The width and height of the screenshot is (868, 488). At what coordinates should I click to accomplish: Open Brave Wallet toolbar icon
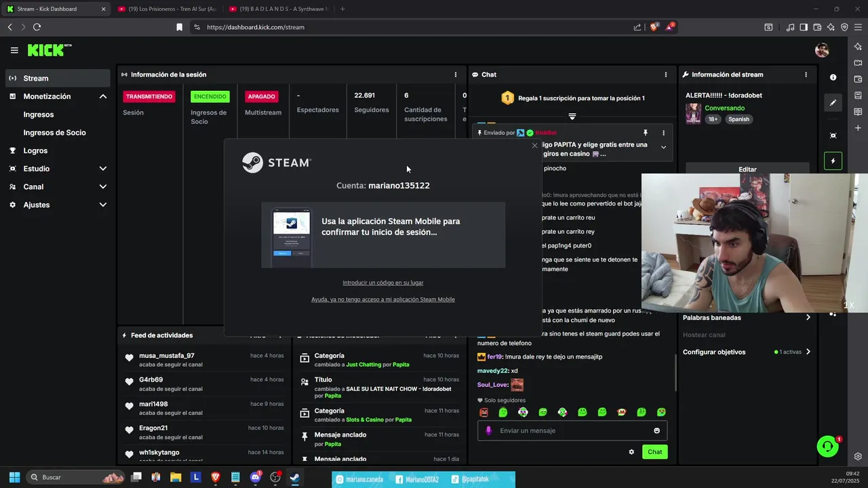pos(817,27)
